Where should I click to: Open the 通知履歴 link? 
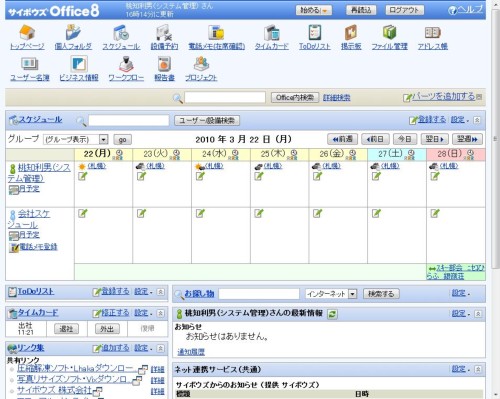pos(191,352)
